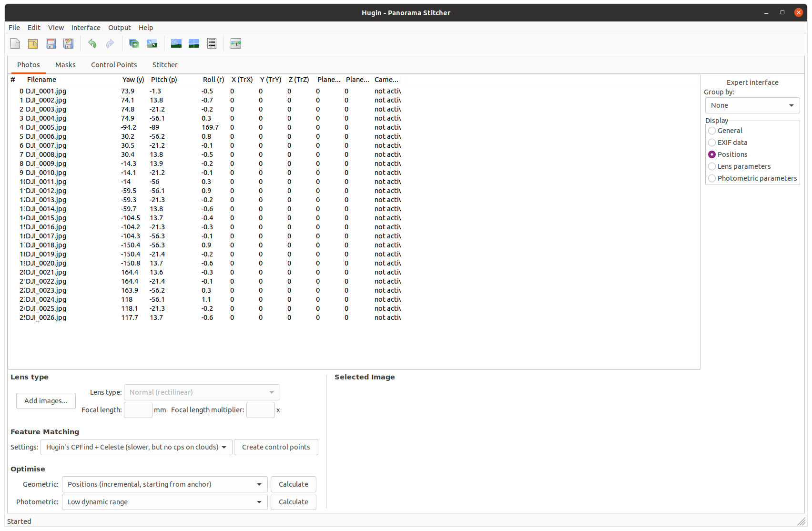Show the control points table list icon
Viewport: 812px width, 531px height.
click(212, 44)
